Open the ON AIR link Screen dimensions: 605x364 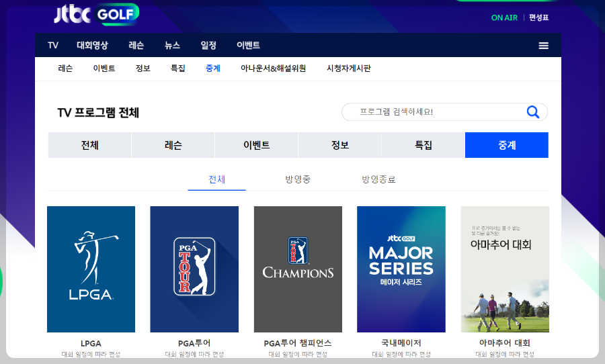[504, 17]
